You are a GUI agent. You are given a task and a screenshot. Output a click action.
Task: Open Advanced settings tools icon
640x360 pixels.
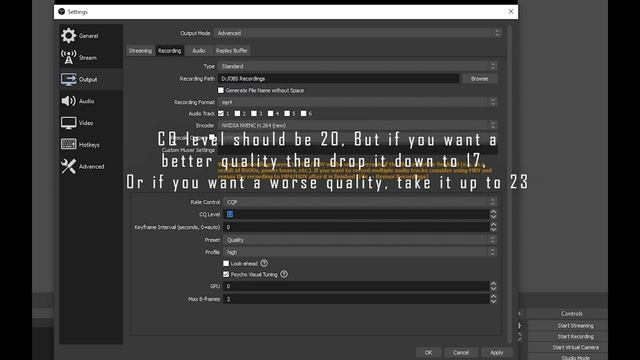tap(69, 166)
